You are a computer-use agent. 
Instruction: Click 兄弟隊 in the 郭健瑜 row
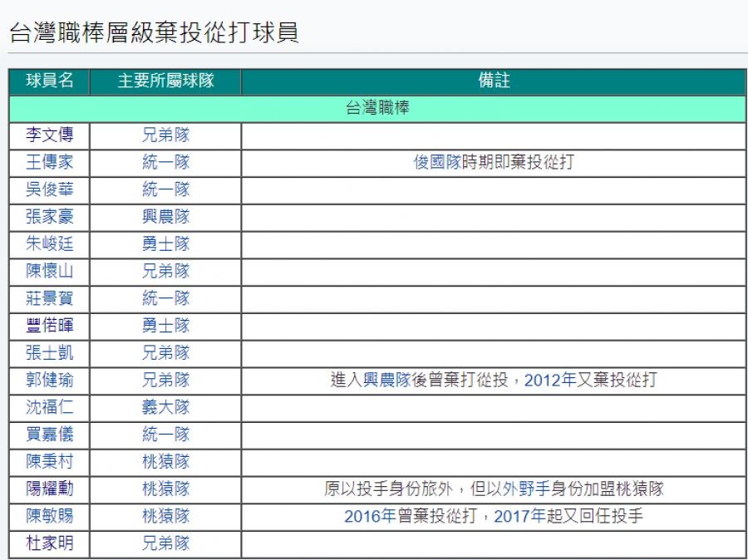point(165,380)
